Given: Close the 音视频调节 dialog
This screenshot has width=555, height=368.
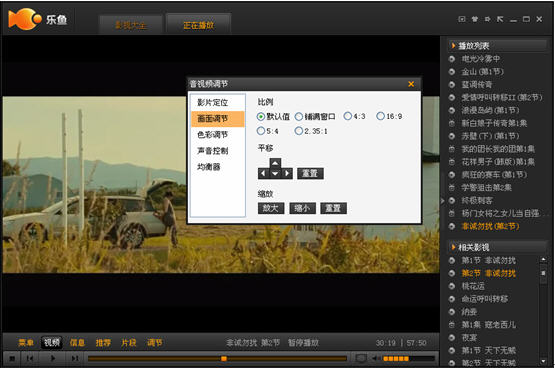Looking at the screenshot, I should (x=411, y=84).
